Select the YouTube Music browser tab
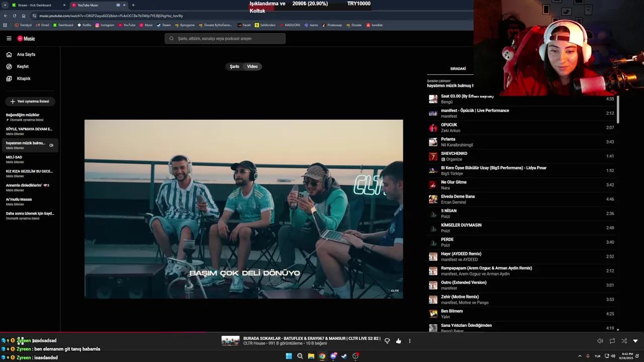Screen dimensions: 644x362 pyautogui.click(x=93, y=5)
